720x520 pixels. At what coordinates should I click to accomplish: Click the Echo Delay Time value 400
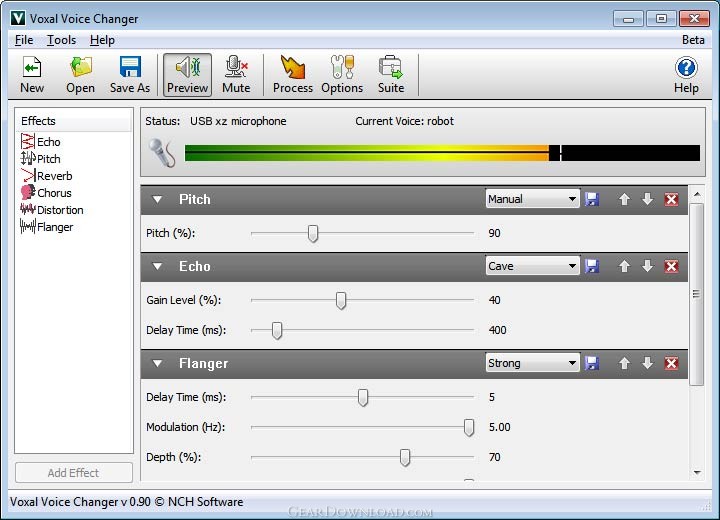point(497,330)
